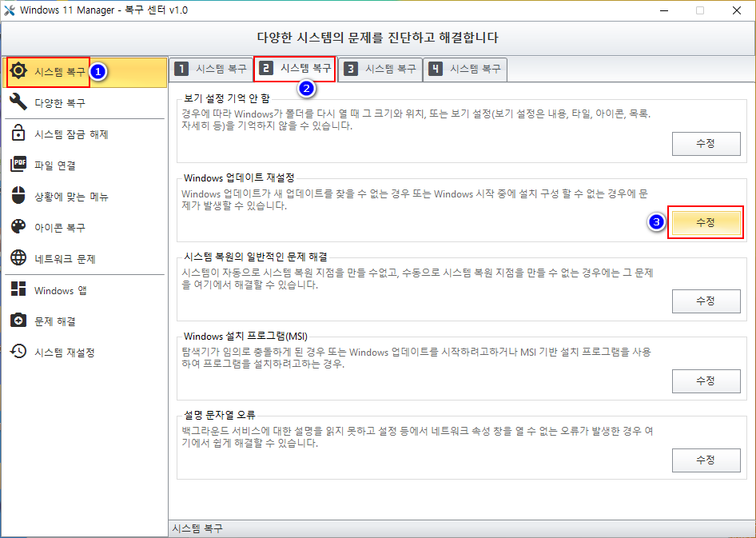The image size is (756, 538).
Task: Click 수정 for 설명 문자열 오류
Action: coord(706,460)
